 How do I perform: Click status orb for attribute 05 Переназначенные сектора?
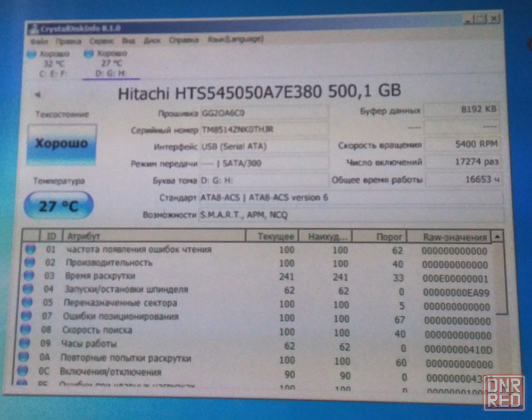click(29, 303)
